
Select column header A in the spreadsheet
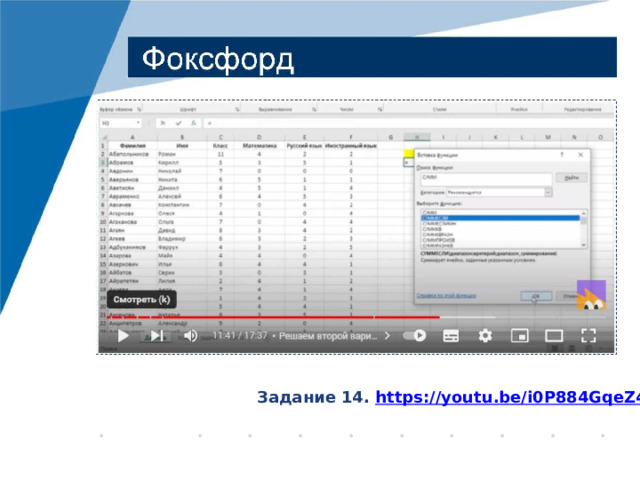[x=132, y=137]
